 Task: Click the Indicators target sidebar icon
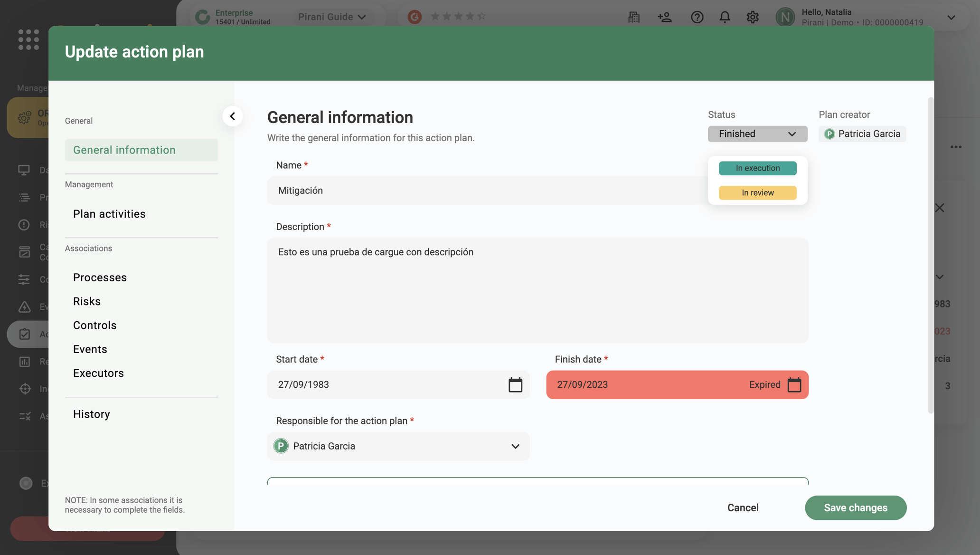click(x=24, y=388)
